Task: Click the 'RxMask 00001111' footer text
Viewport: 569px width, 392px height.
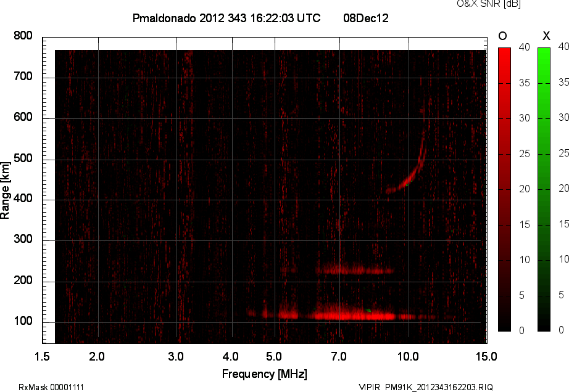Action: [x=51, y=387]
